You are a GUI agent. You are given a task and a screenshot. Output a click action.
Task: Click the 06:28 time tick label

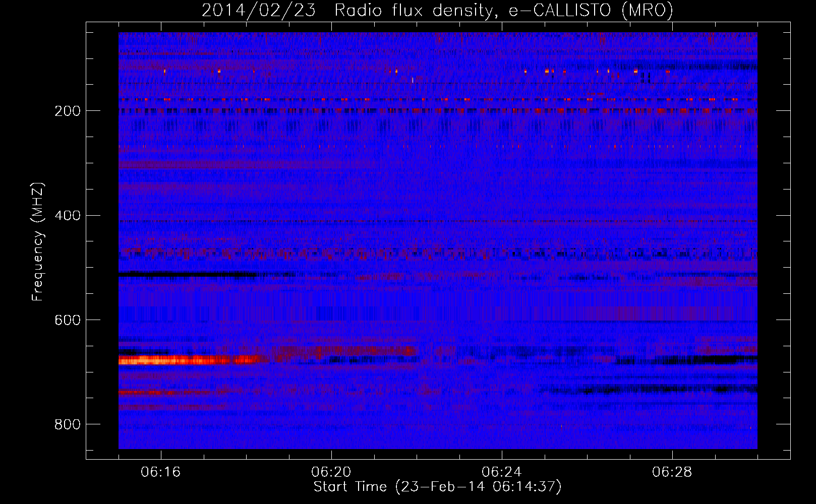[x=672, y=472]
